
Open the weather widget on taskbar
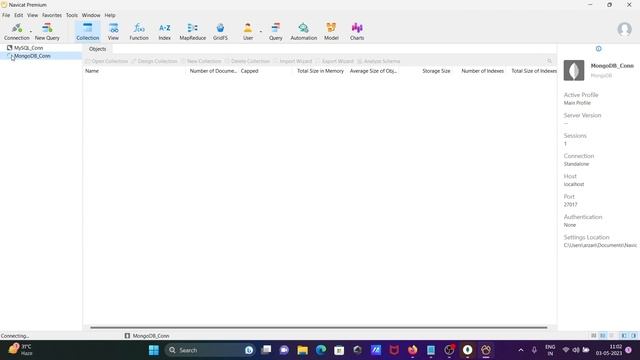pyautogui.click(x=20, y=350)
